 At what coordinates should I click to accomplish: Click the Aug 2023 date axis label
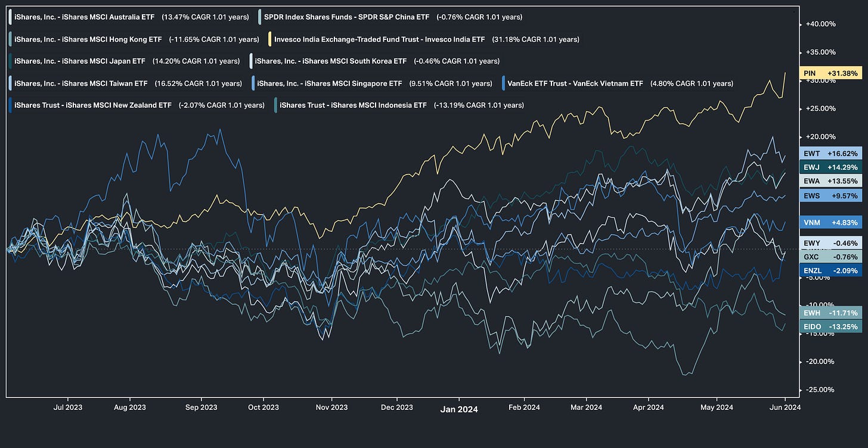(x=130, y=407)
